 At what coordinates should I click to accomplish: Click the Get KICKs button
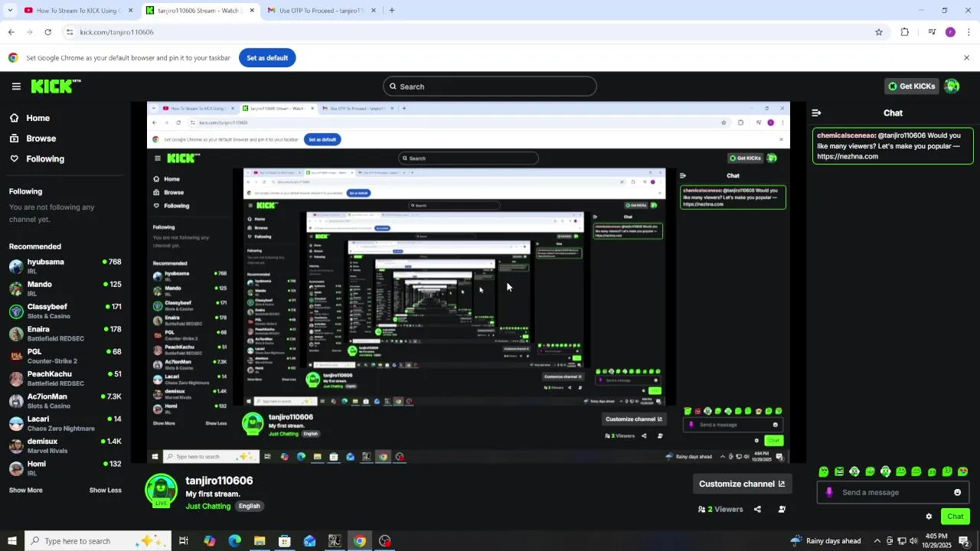911,86
